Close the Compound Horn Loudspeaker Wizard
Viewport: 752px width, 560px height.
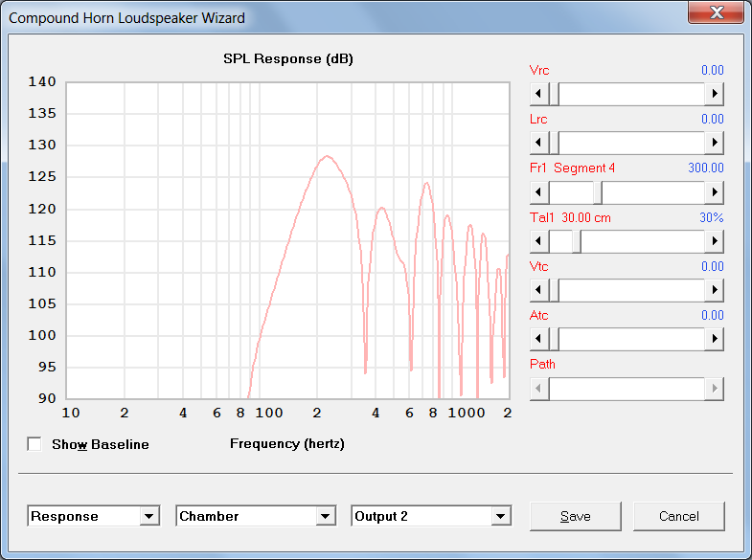[716, 11]
